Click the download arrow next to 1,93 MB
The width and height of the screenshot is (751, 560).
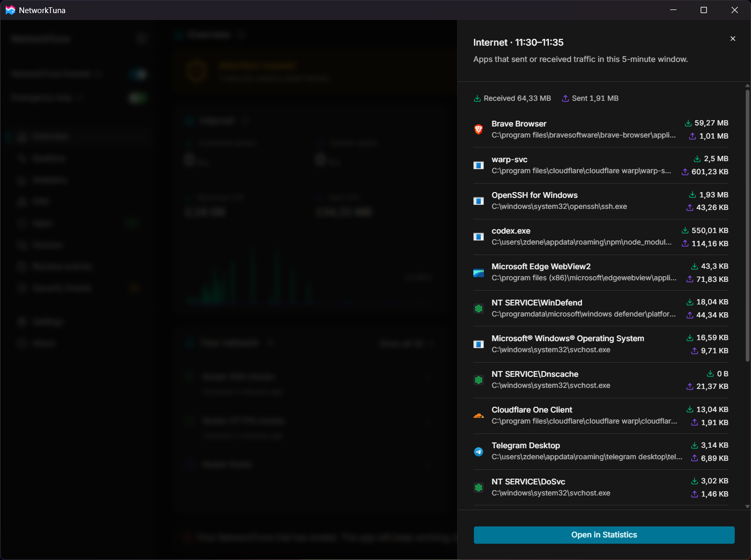(x=693, y=195)
